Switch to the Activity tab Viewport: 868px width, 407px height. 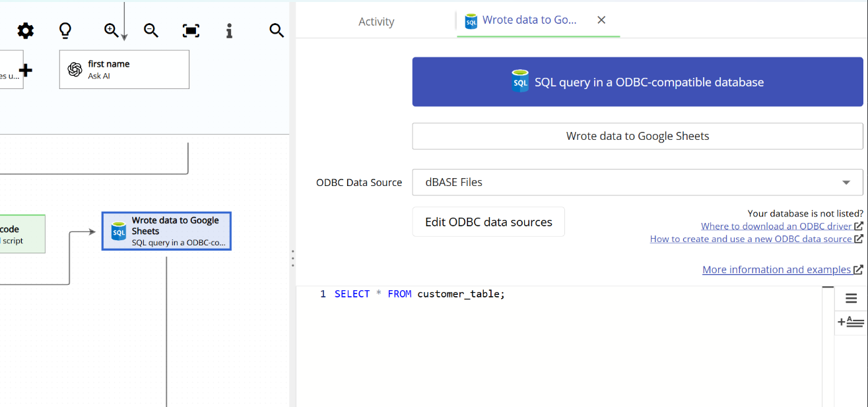tap(376, 22)
